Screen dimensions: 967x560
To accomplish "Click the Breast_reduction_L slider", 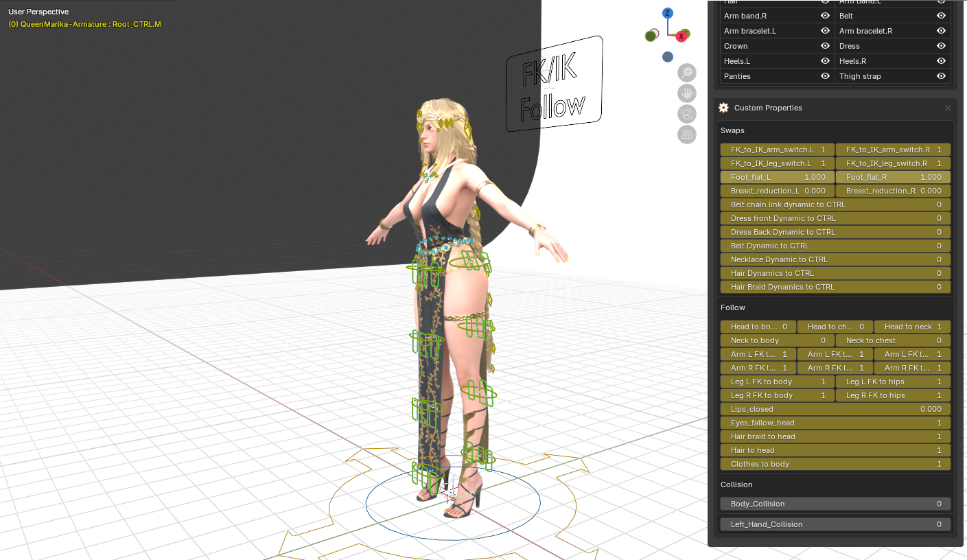I will [x=778, y=191].
